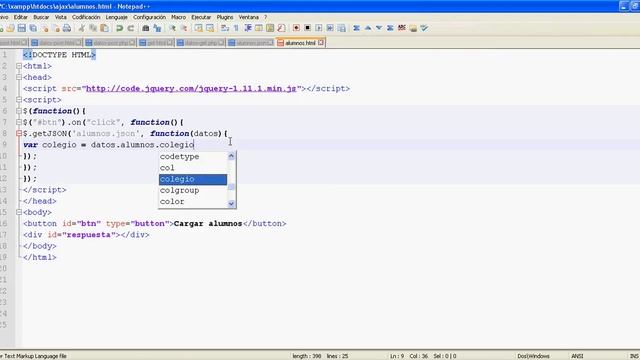Click the Print toolbar icon
Viewport: 640px width, 360px height.
[67, 28]
